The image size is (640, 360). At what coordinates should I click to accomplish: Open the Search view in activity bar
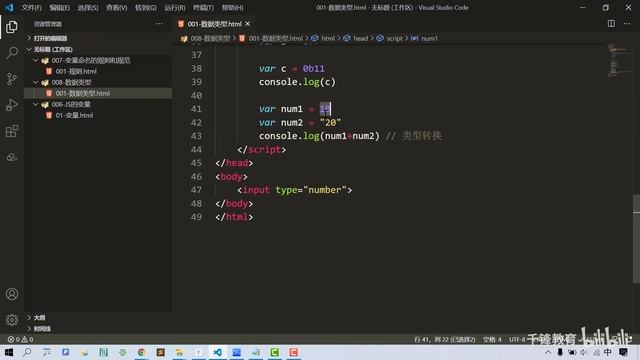click(12, 53)
